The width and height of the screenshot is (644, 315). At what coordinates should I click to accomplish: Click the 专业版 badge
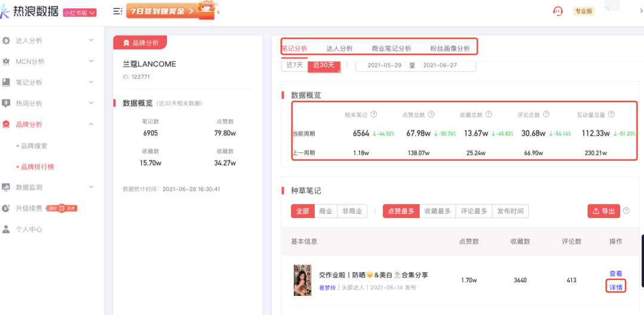(584, 11)
